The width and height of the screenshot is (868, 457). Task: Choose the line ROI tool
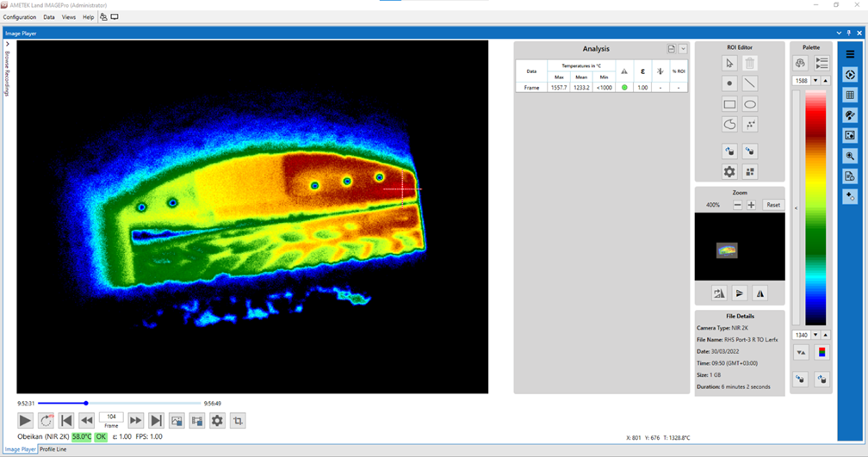pos(750,83)
